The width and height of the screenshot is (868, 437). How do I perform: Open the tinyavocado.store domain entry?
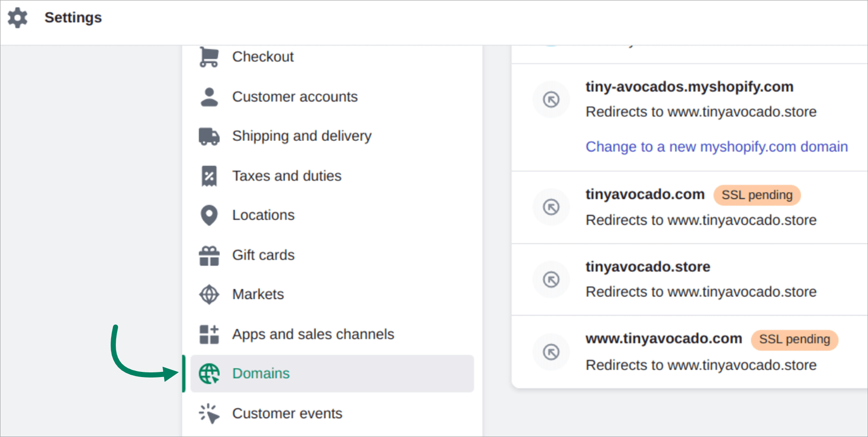(x=648, y=267)
